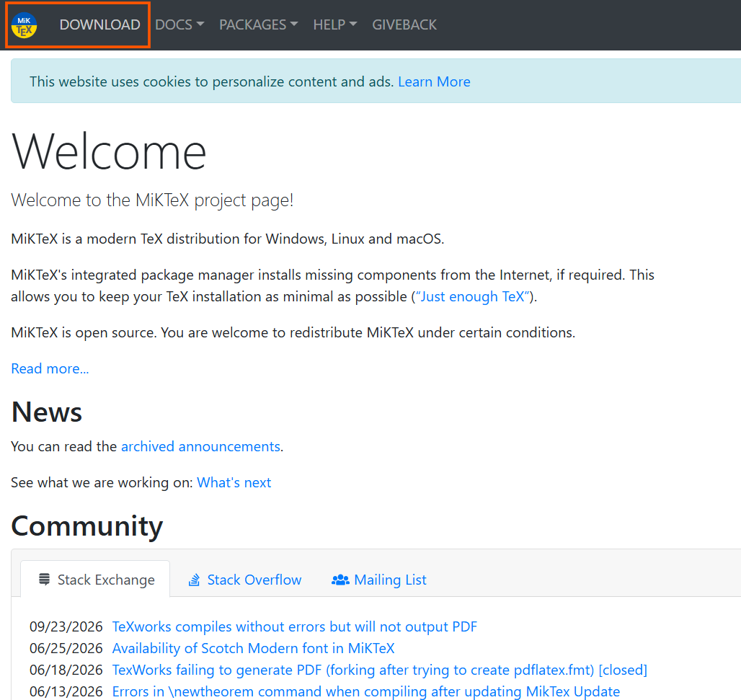This screenshot has height=700, width=741.
Task: Click the Read more... link
Action: [50, 368]
